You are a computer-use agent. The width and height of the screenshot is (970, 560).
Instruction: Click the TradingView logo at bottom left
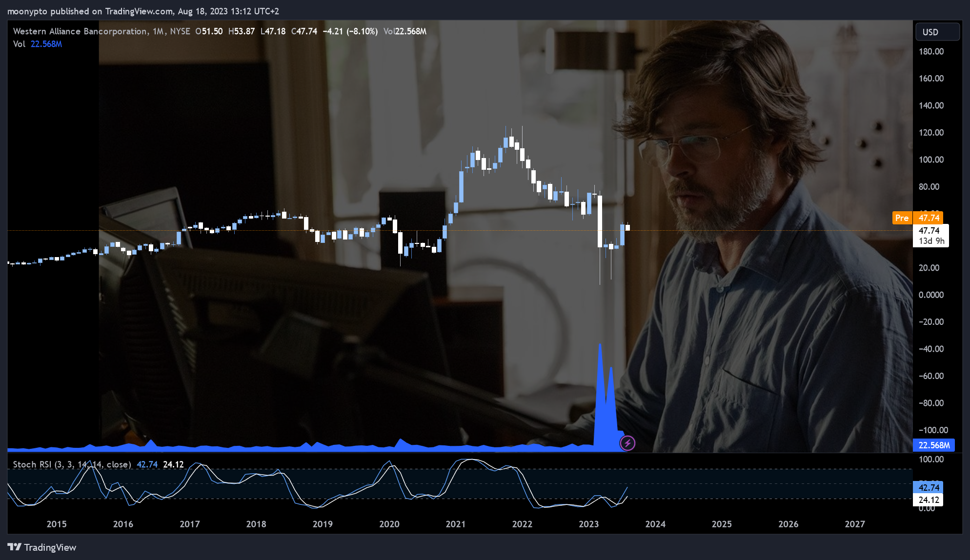tap(42, 547)
